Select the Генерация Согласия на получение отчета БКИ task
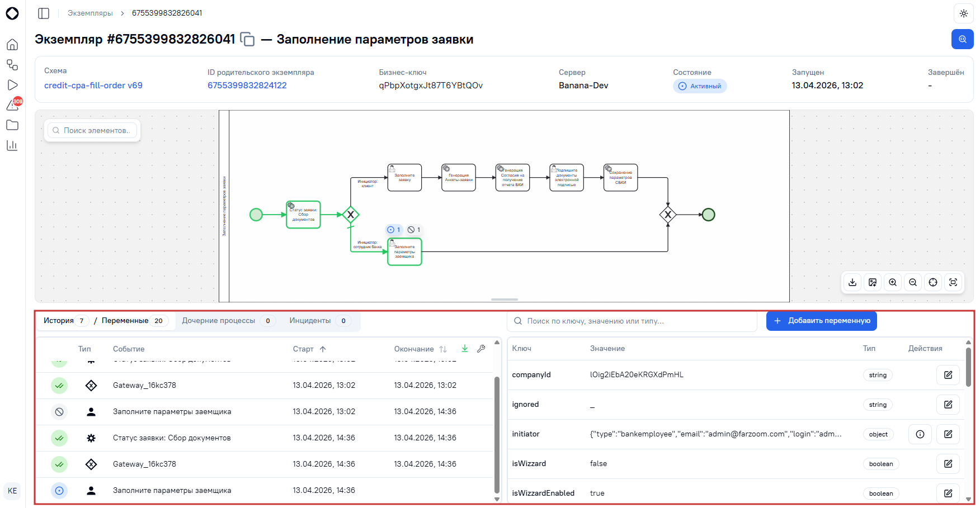This screenshot has height=508, width=980. (x=512, y=178)
